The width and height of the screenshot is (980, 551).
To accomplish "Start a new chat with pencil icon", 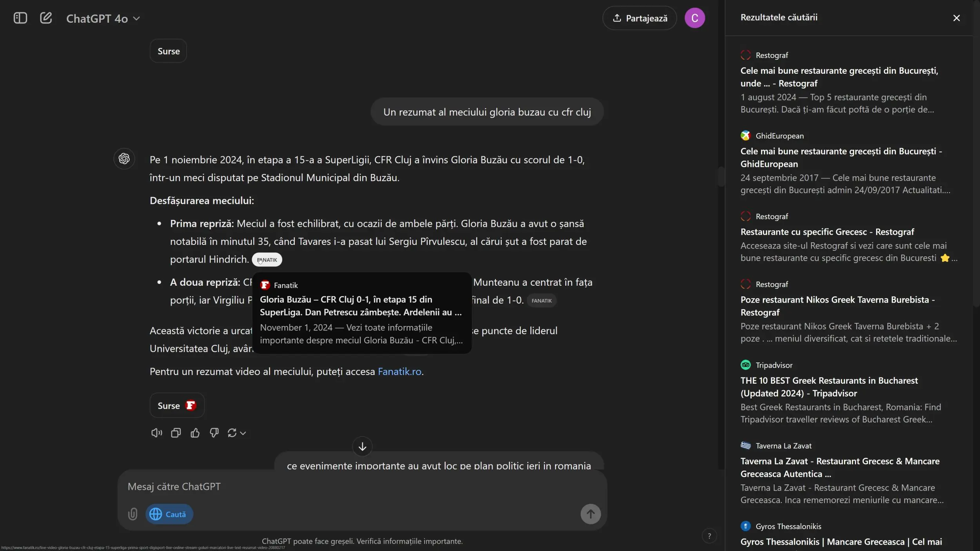I will (x=46, y=18).
